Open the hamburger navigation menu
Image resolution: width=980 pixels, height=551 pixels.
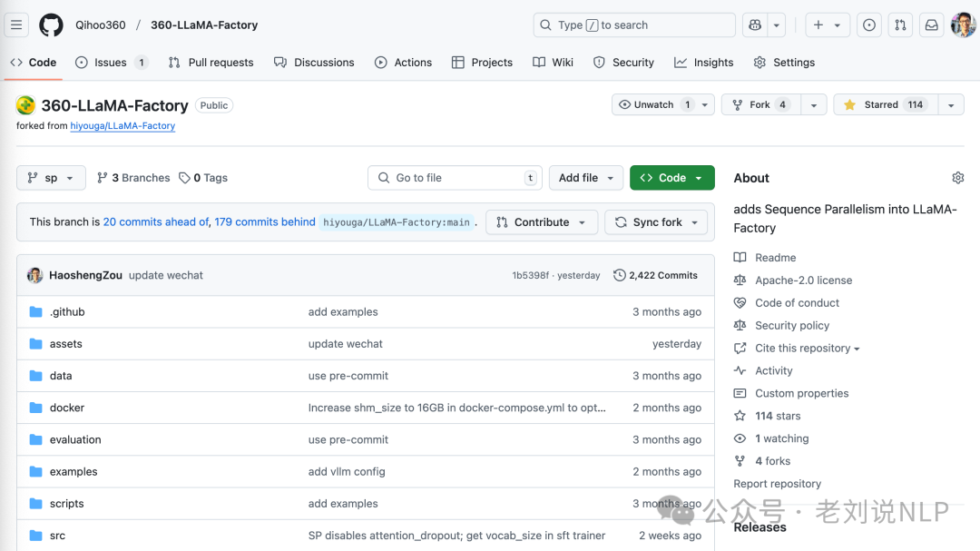16,25
